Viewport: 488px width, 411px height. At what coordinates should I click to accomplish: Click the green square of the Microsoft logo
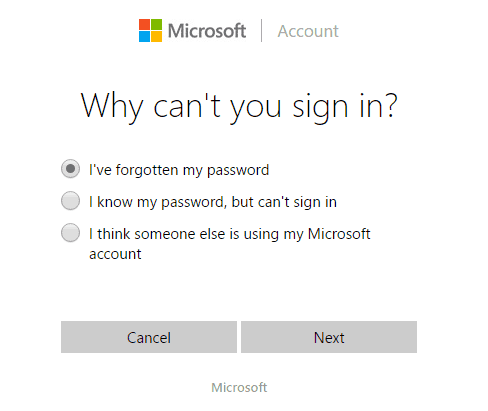point(157,24)
